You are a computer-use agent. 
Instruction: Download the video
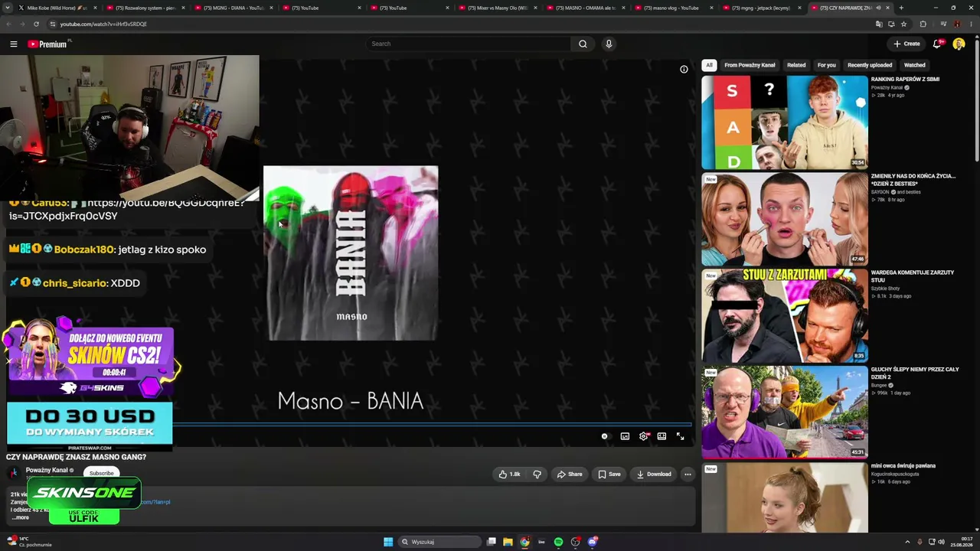click(654, 474)
